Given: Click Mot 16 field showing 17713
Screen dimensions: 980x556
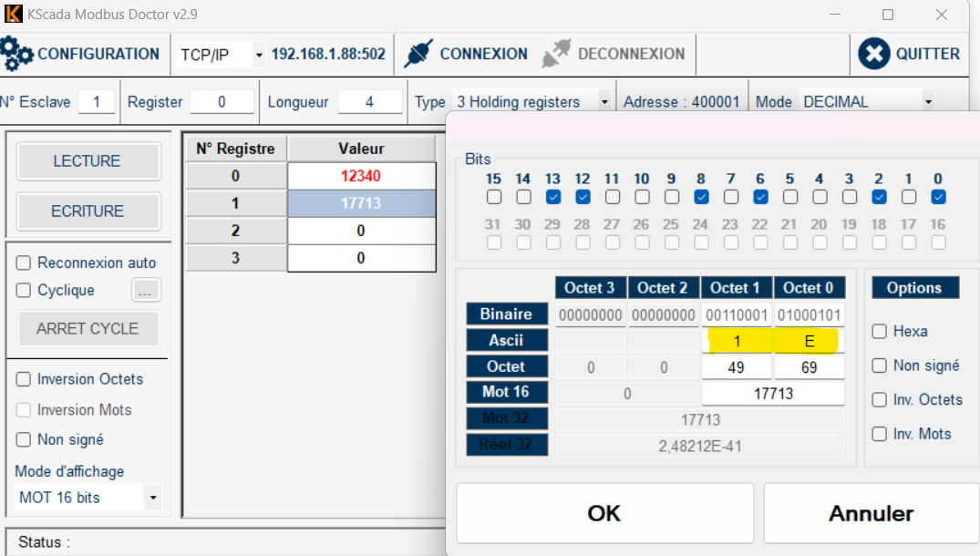Looking at the screenshot, I should pyautogui.click(x=773, y=394).
